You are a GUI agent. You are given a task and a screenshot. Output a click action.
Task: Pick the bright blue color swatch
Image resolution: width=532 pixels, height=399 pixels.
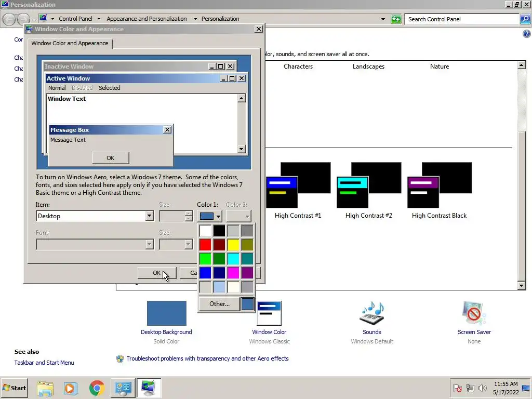click(205, 272)
